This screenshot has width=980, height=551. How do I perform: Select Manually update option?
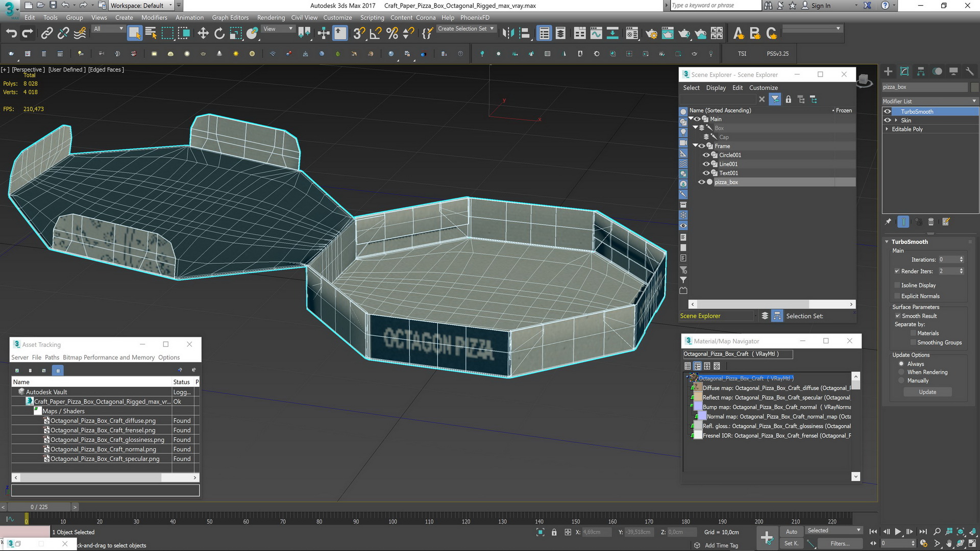(901, 381)
